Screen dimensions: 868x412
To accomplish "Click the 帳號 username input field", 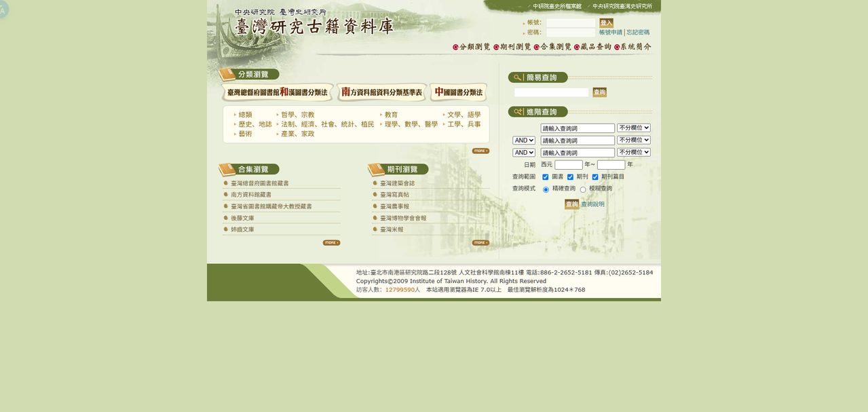I will click(x=571, y=23).
